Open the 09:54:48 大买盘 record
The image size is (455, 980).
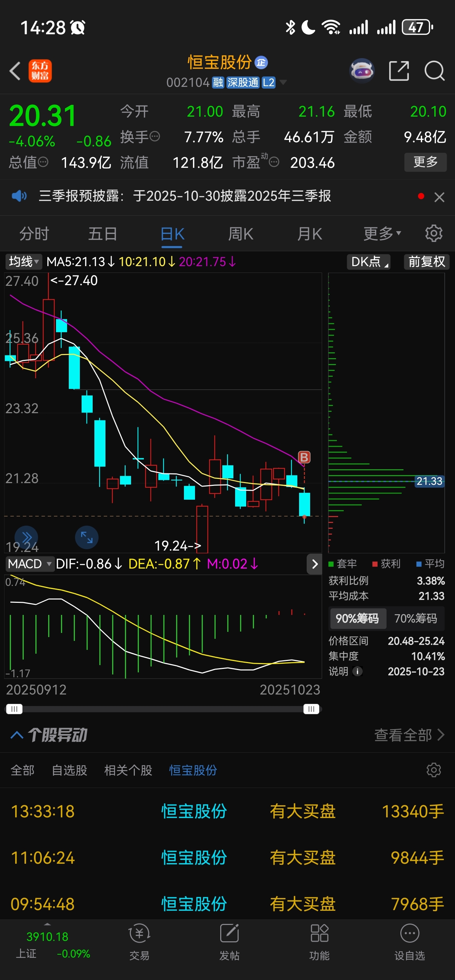[x=227, y=904]
